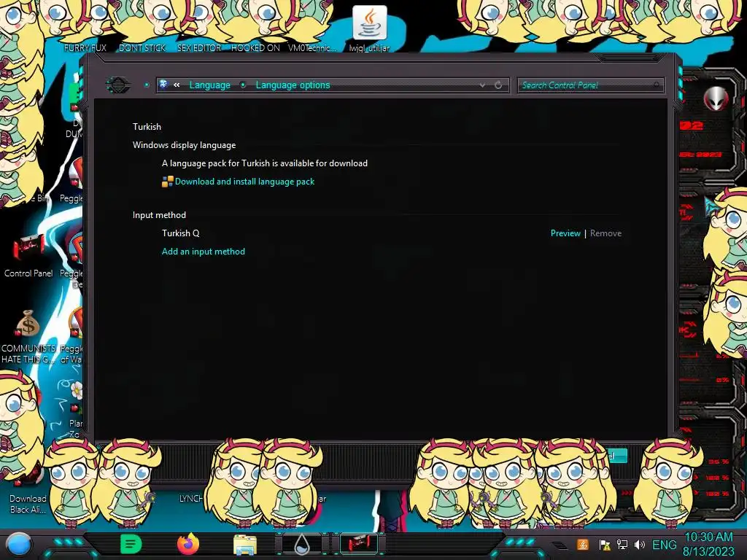Refresh the Control Panel address bar

click(498, 85)
